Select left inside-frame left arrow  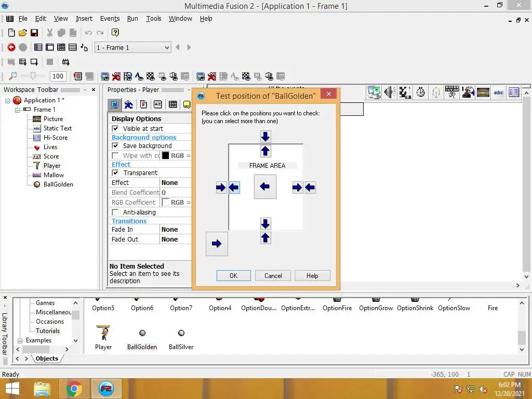pyautogui.click(x=234, y=187)
